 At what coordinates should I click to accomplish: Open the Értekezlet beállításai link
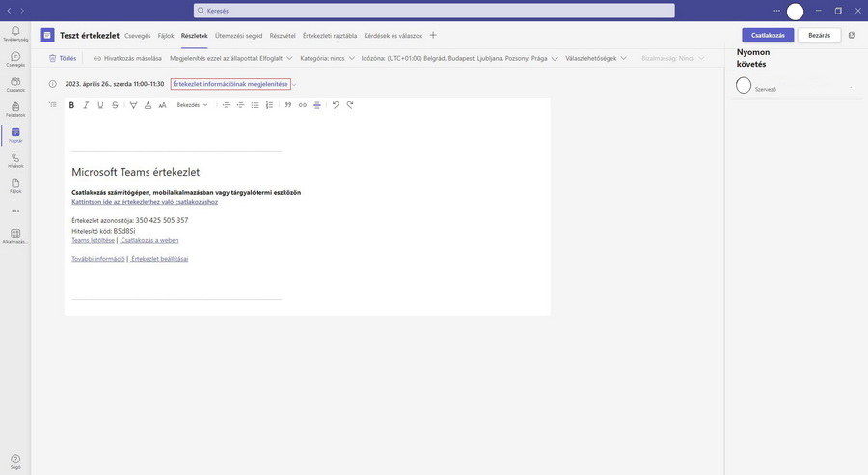[x=159, y=259]
